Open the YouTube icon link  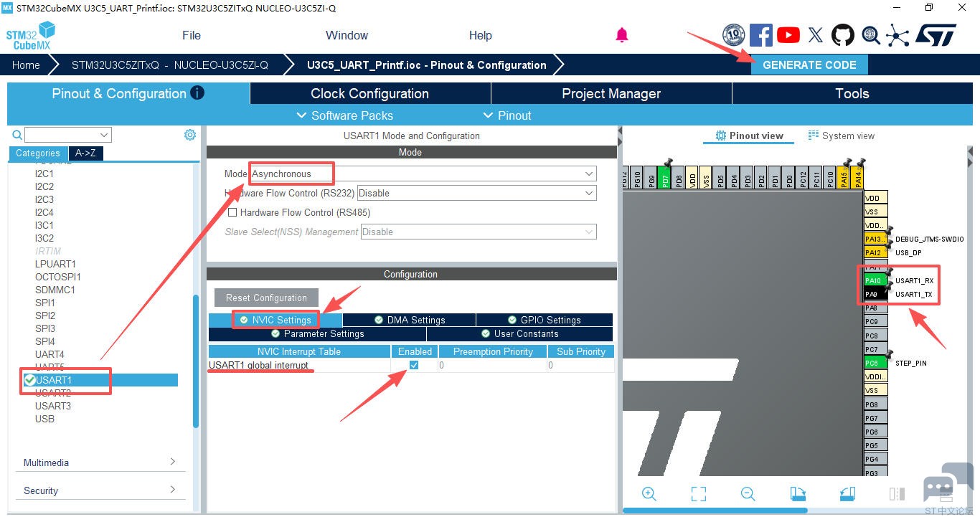(788, 35)
